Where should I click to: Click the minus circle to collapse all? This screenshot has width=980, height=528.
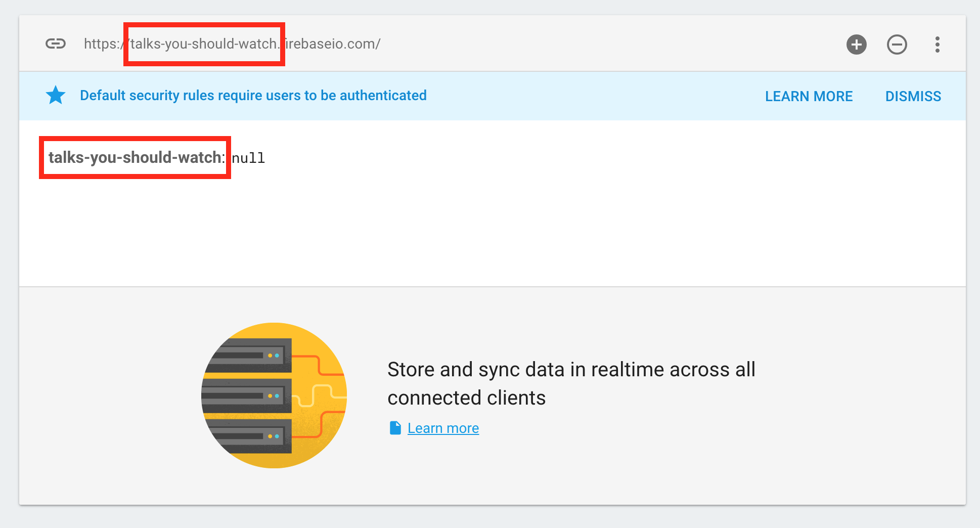[x=897, y=45]
